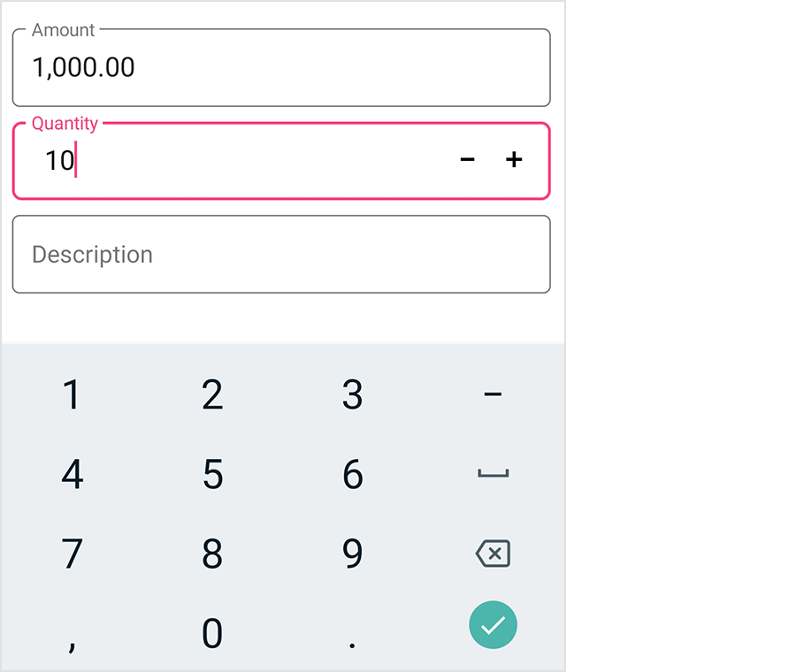Viewport: 796px width, 672px height.
Task: Tap the keypad minus sign key
Action: (493, 395)
